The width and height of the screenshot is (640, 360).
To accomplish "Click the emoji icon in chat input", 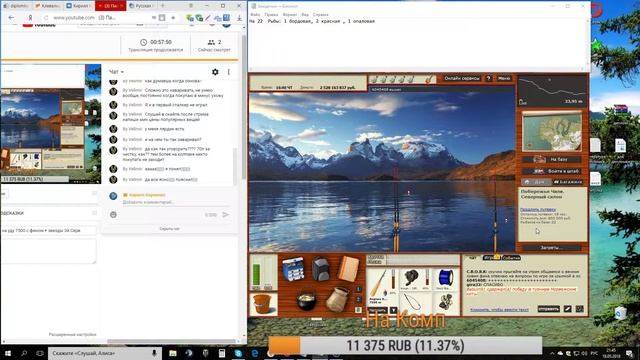I will coord(113,215).
